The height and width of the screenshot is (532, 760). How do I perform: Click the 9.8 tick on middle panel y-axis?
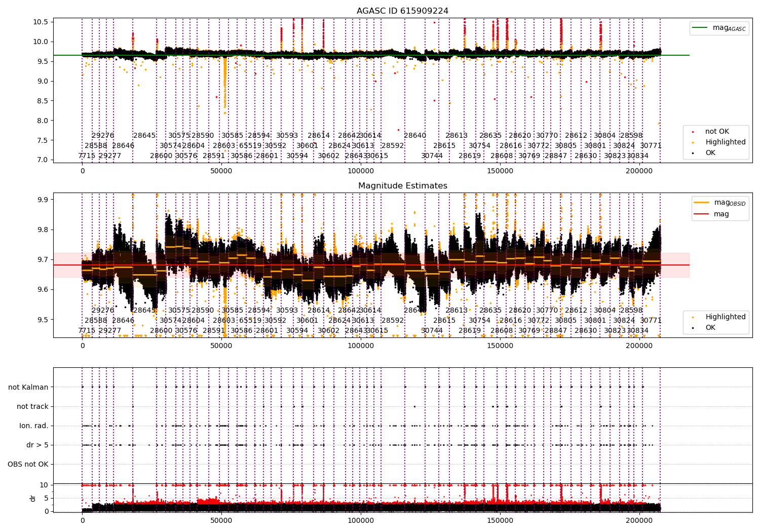point(42,230)
